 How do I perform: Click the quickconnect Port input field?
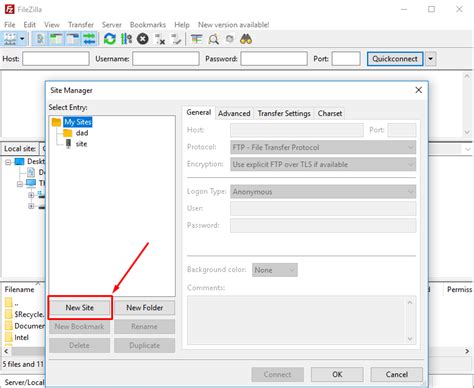coord(346,59)
